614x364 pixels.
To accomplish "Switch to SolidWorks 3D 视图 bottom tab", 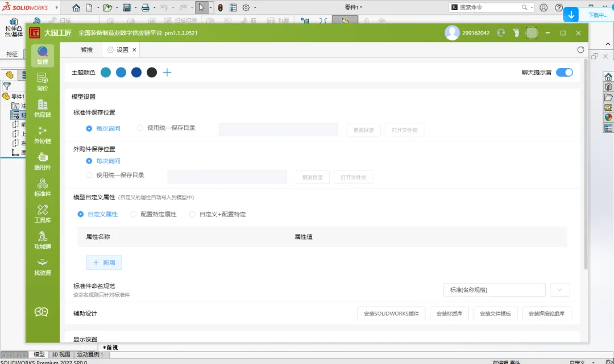I will (61, 354).
